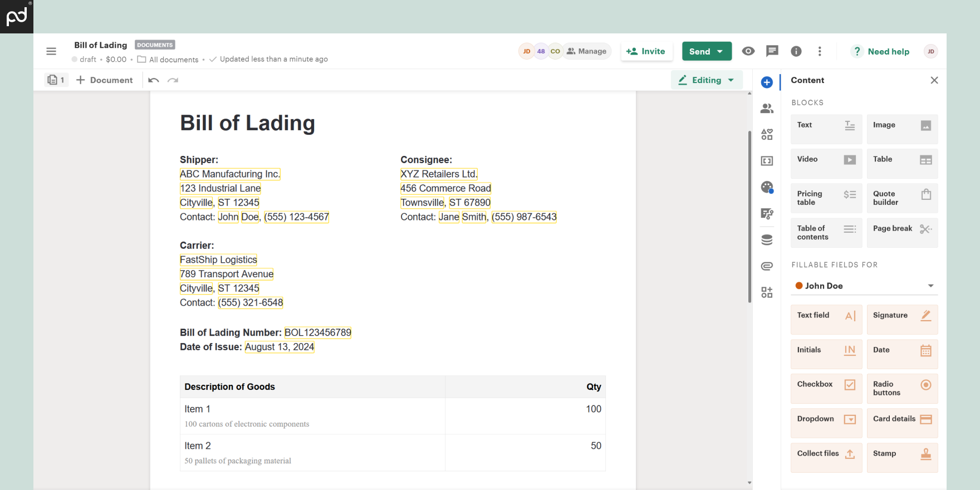Image resolution: width=980 pixels, height=490 pixels.
Task: Click the JD recipient avatar
Action: (x=526, y=51)
